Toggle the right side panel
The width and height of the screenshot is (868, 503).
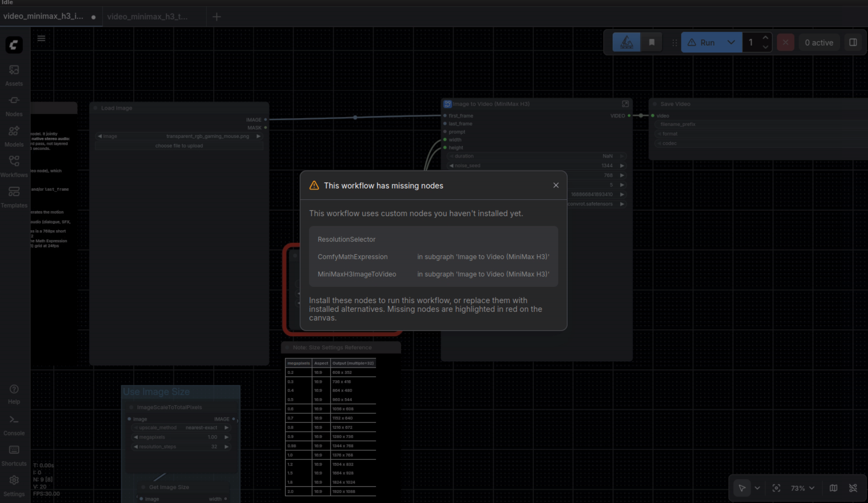tap(853, 42)
